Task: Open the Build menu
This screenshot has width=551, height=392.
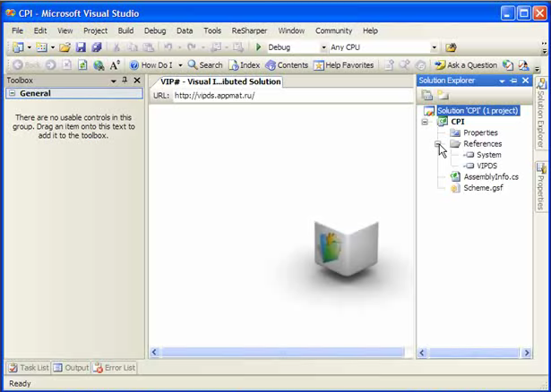Action: coord(125,31)
